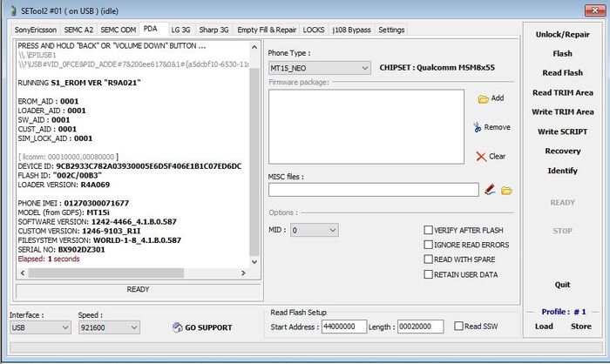Viewport: 610px width, 364px height.
Task: Click Write TRIM Area button
Action: tap(563, 112)
